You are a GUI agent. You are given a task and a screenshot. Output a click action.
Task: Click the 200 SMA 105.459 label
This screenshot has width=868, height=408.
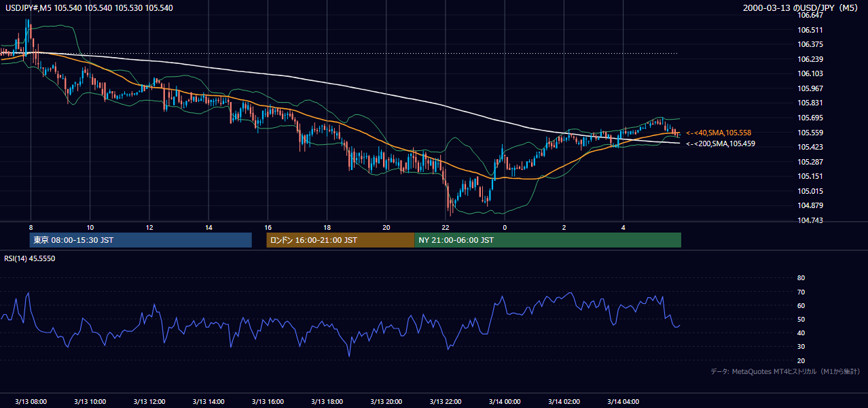click(x=720, y=143)
